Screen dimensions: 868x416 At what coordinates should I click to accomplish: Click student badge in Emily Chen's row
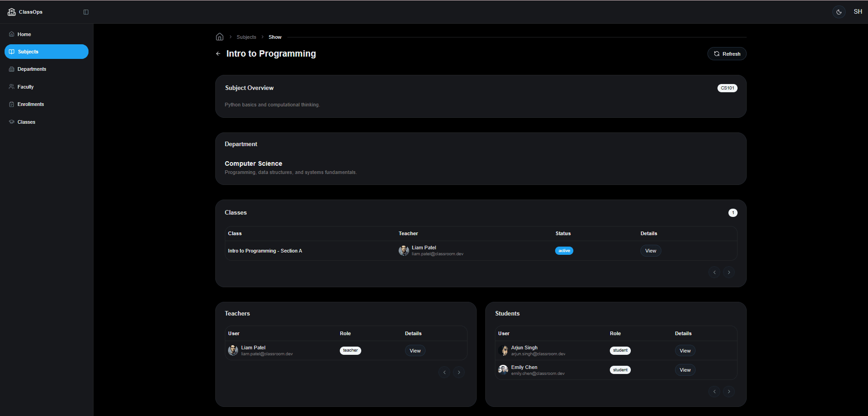pyautogui.click(x=620, y=370)
